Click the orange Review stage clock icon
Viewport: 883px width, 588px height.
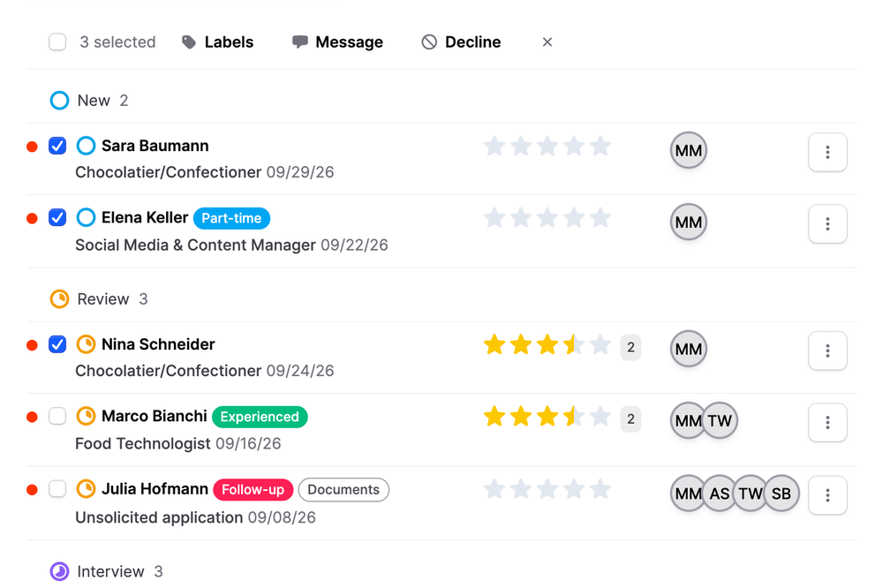59,299
